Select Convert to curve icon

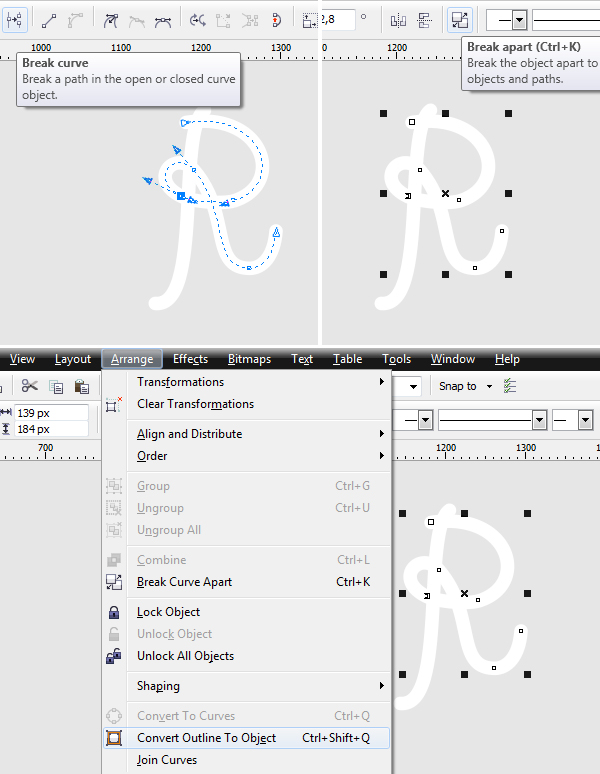point(75,21)
